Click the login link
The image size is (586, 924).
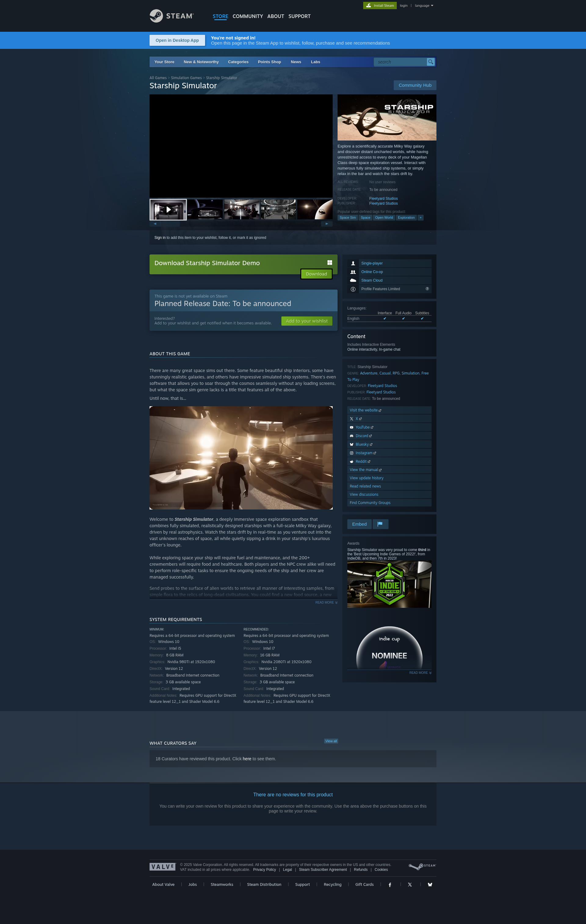point(403,6)
